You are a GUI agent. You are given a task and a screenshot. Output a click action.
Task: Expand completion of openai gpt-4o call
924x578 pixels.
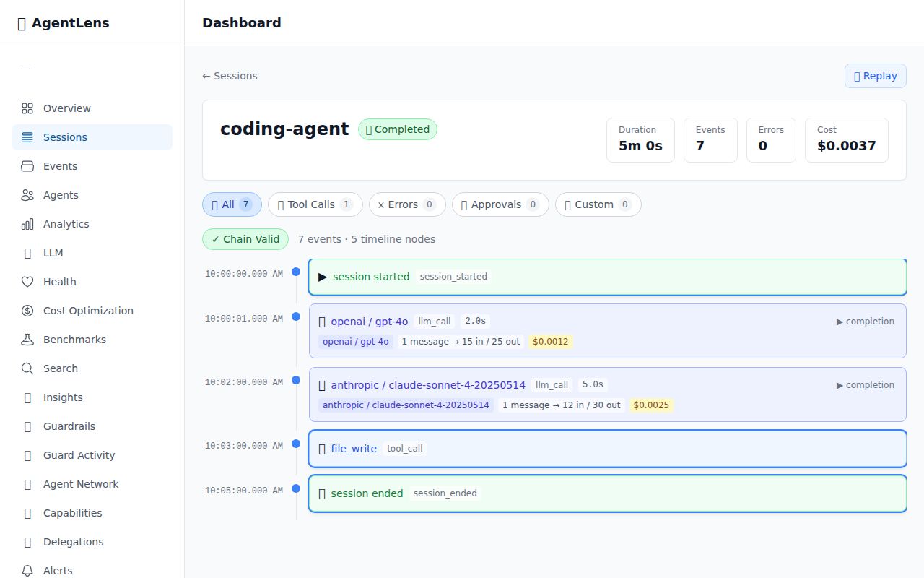(865, 322)
